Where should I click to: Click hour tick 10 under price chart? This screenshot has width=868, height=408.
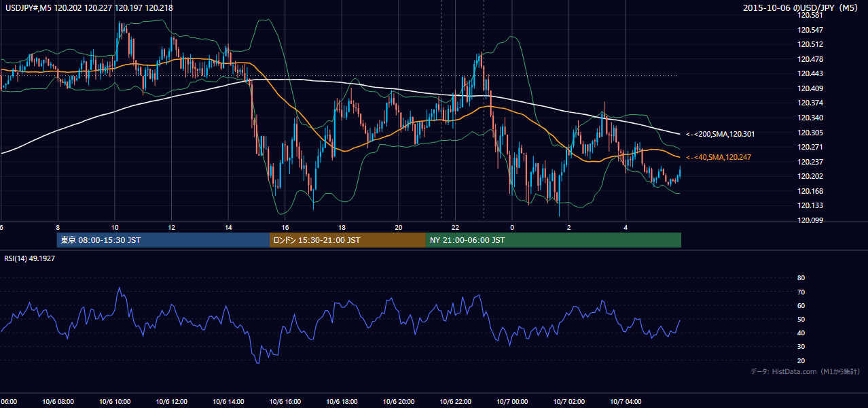(x=115, y=228)
